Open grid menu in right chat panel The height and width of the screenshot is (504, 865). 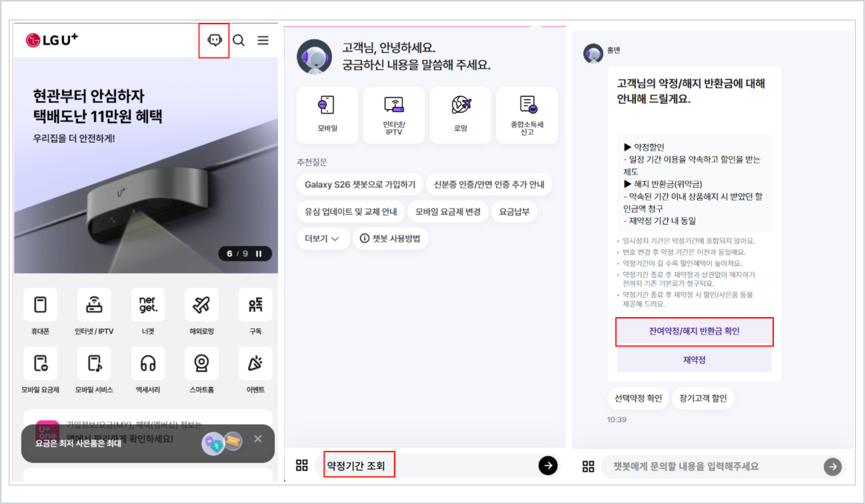[588, 466]
